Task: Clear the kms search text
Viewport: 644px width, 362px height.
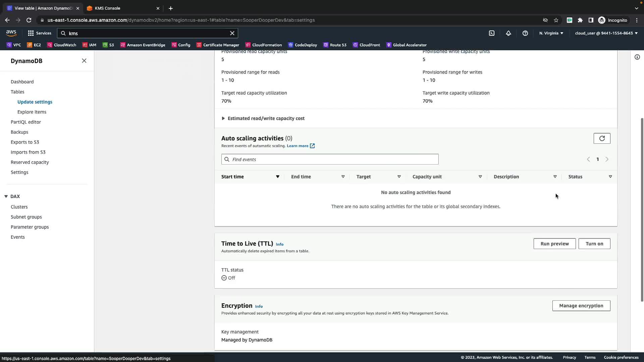Action: click(232, 33)
